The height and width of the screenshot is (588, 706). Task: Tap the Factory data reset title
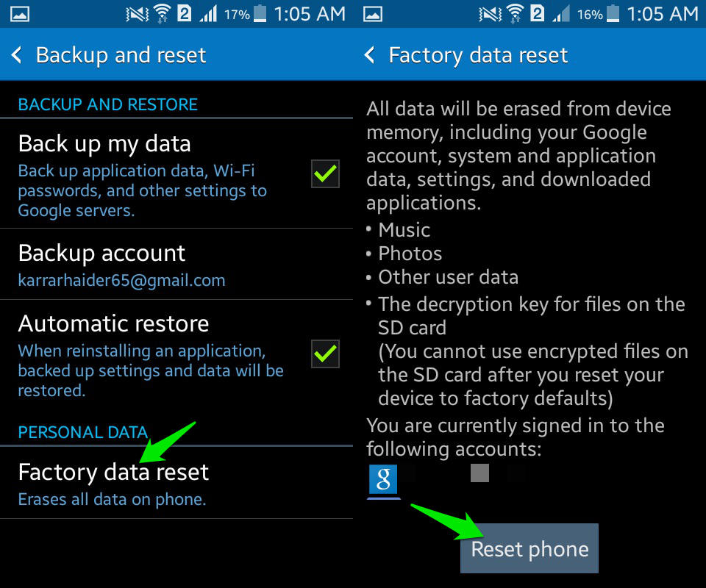478,55
